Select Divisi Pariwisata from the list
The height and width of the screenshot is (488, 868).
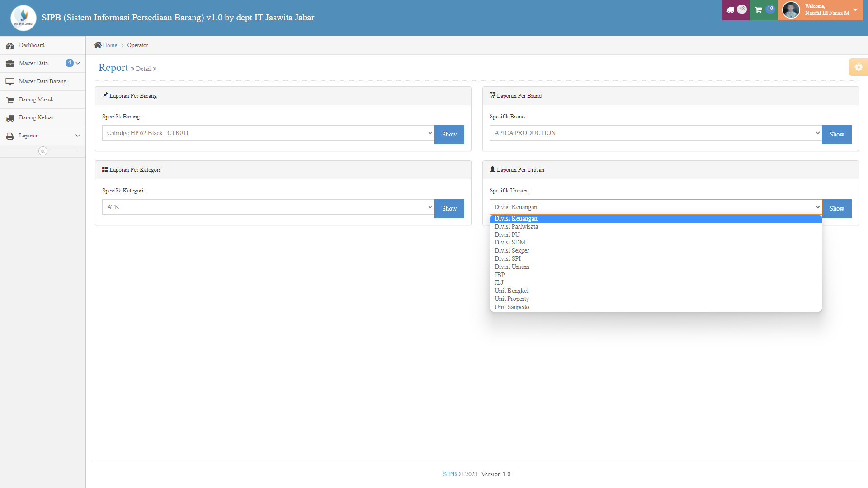(516, 227)
